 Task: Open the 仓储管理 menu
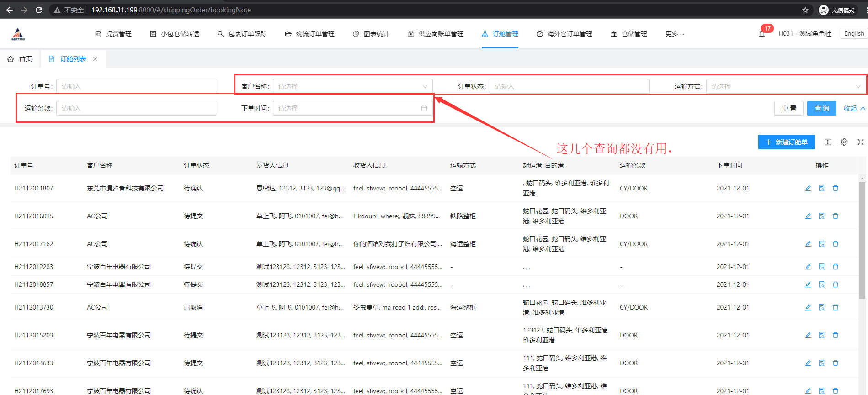[x=629, y=34]
